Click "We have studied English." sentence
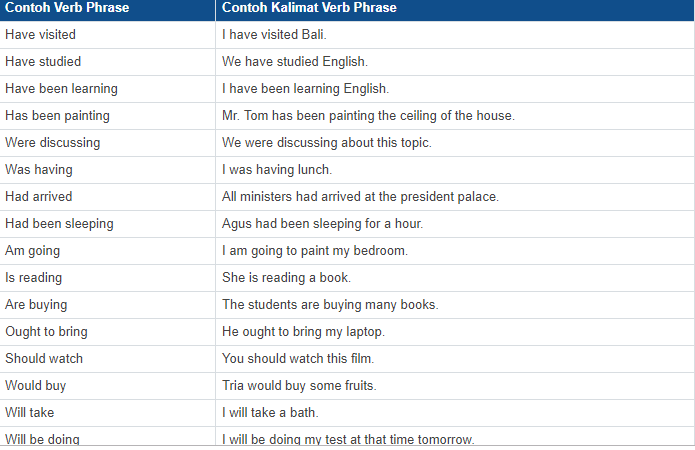The height and width of the screenshot is (450, 695). (x=295, y=61)
